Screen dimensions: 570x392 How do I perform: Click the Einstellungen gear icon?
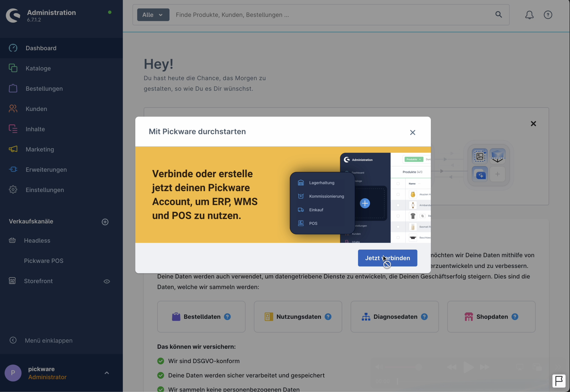click(13, 190)
